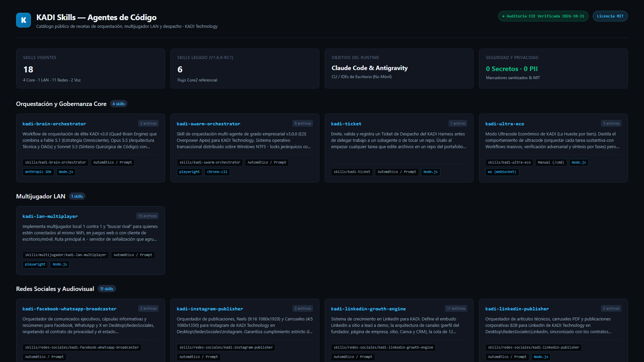This screenshot has height=362, width=644.
Task: Click 'Node.js' tag in kadi-ticket card
Action: click(430, 172)
